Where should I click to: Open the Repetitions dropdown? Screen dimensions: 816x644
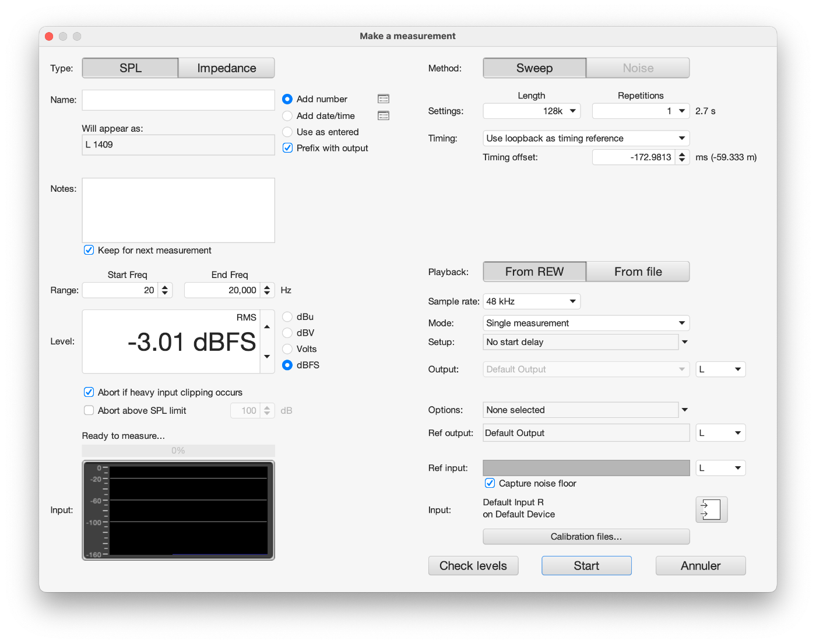pos(641,111)
